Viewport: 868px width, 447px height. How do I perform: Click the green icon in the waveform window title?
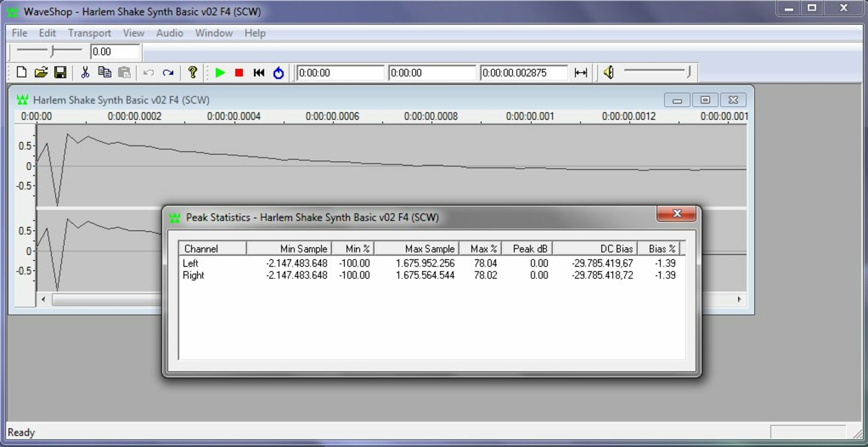coord(22,100)
